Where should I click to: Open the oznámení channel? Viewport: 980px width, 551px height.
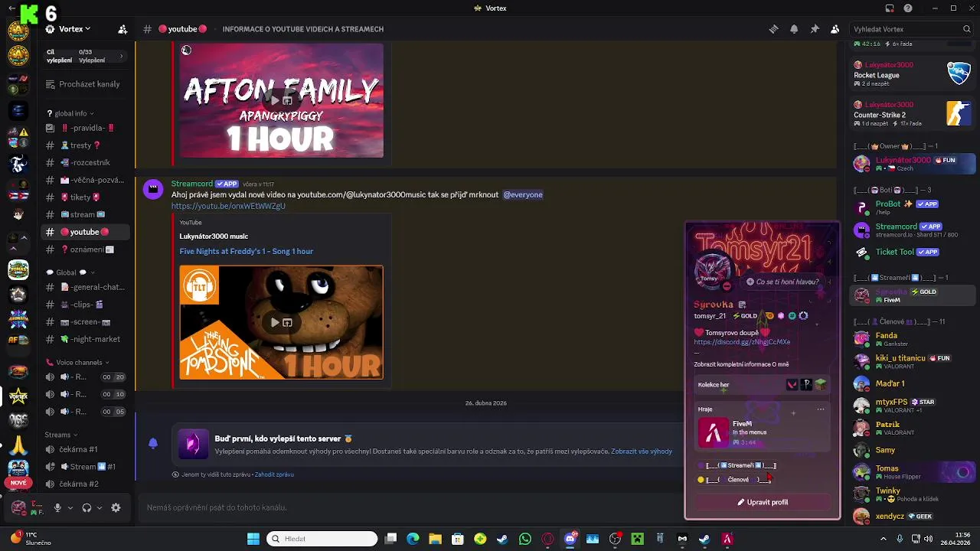pyautogui.click(x=85, y=249)
